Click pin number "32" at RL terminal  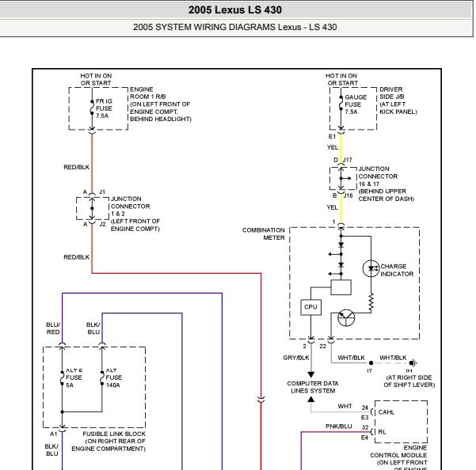pyautogui.click(x=365, y=427)
